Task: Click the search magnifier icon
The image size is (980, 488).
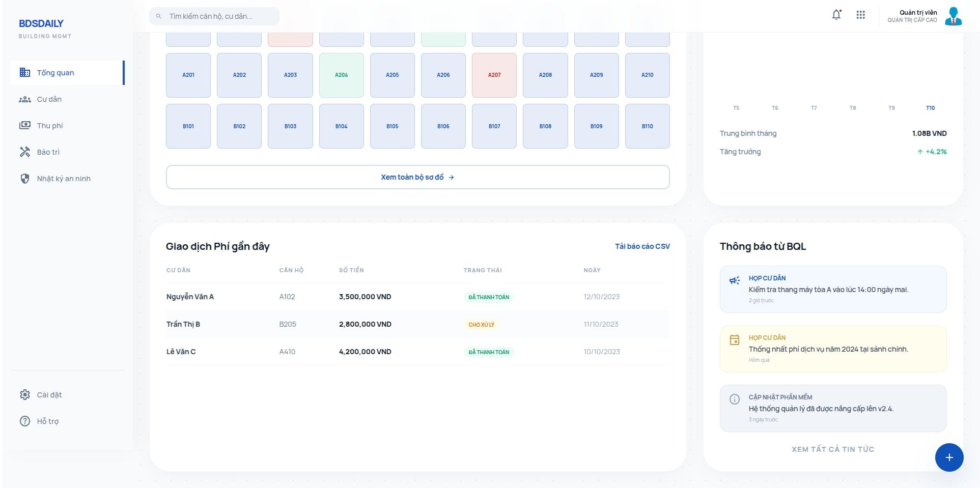Action: coord(159,16)
